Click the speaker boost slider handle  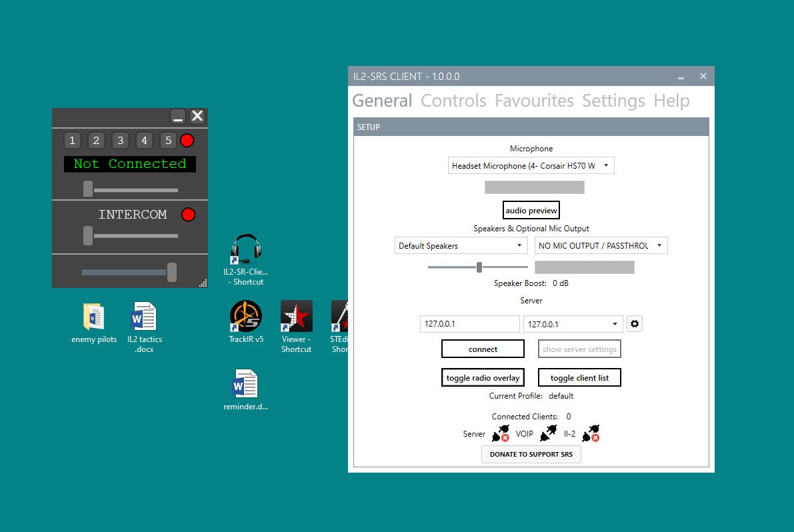click(479, 267)
